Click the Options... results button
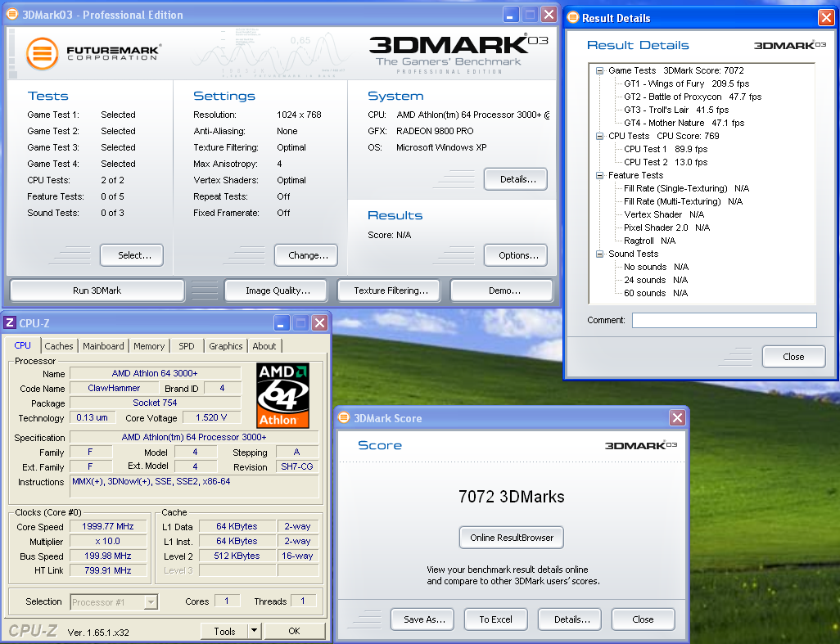The image size is (840, 644). click(515, 255)
